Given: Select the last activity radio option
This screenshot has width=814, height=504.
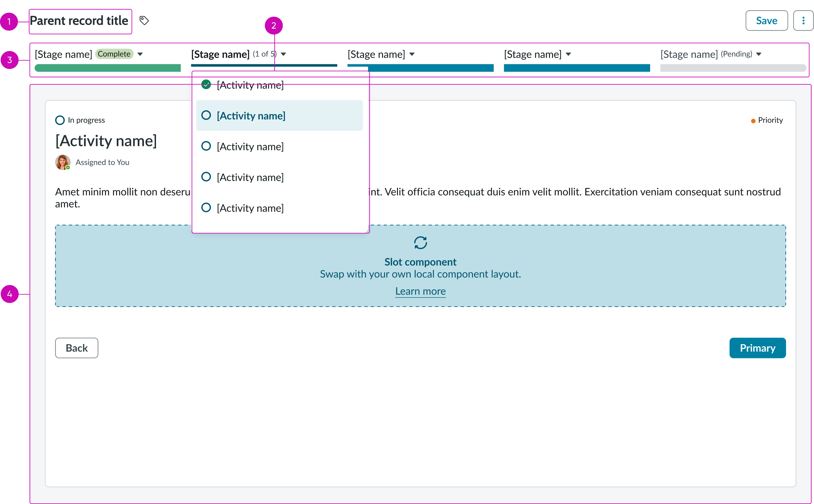Looking at the screenshot, I should 206,208.
